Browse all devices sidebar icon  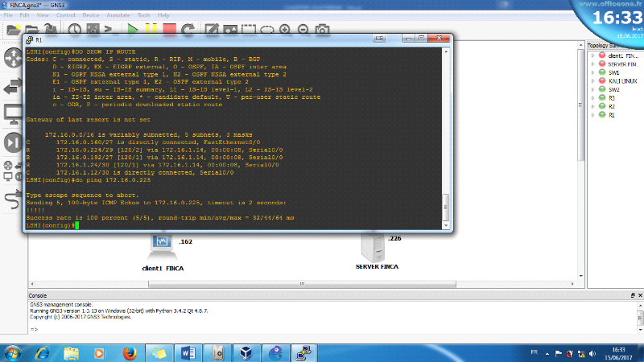[x=13, y=171]
